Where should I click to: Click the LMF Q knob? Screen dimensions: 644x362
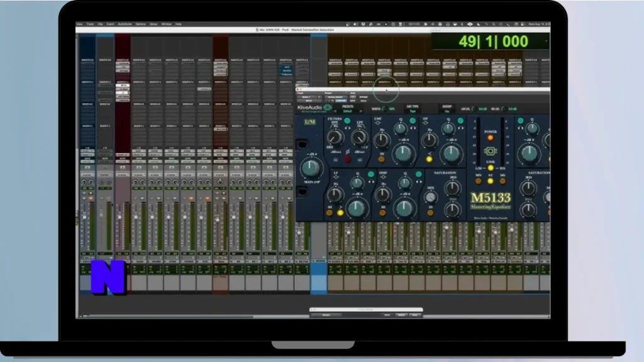pyautogui.click(x=400, y=129)
